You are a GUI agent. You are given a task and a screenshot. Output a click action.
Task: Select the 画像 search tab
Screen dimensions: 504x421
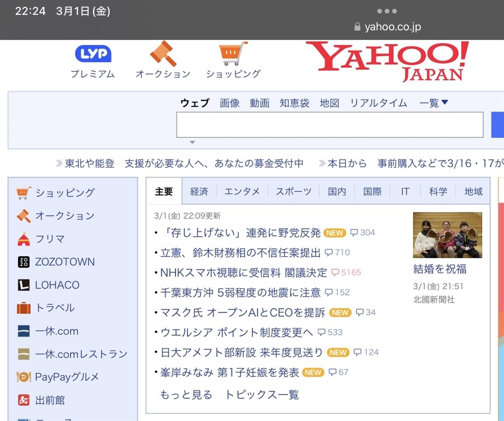229,103
